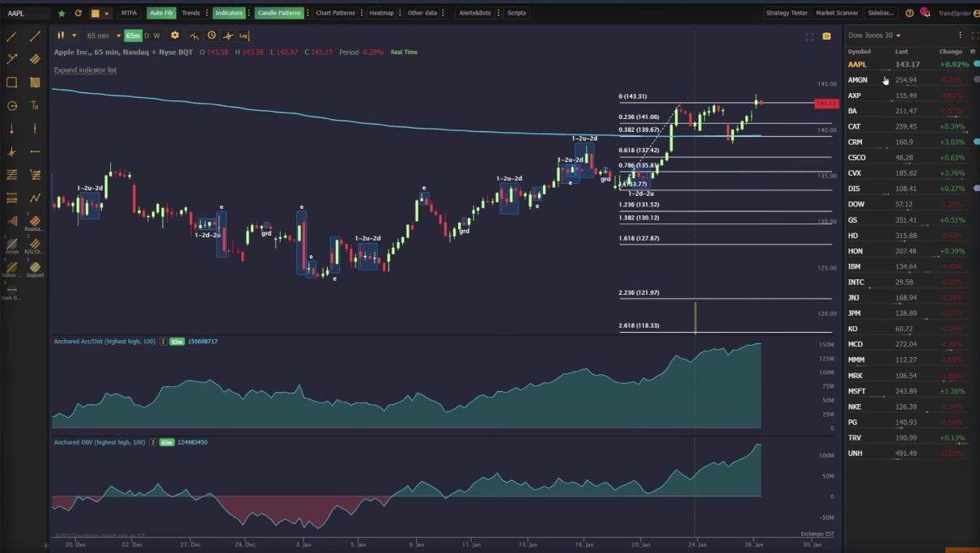Viewport: 980px width, 553px height.
Task: Toggle Chart Patterns detection
Action: (x=335, y=13)
